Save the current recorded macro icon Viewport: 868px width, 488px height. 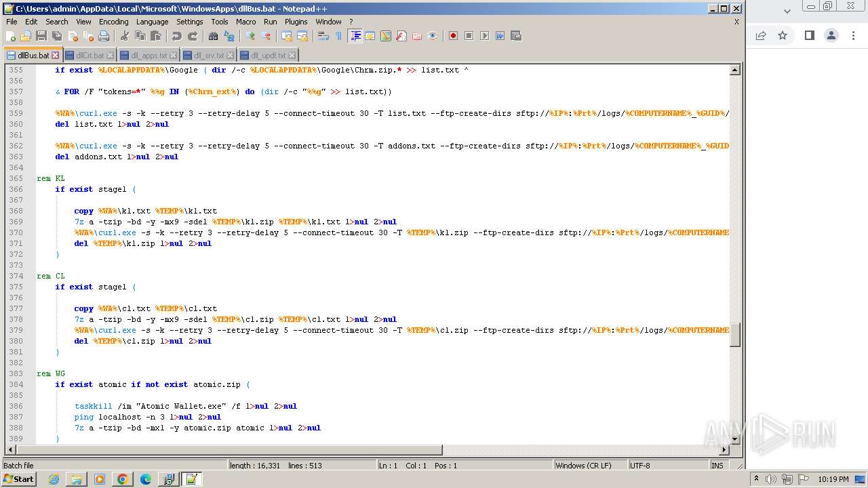coord(515,36)
